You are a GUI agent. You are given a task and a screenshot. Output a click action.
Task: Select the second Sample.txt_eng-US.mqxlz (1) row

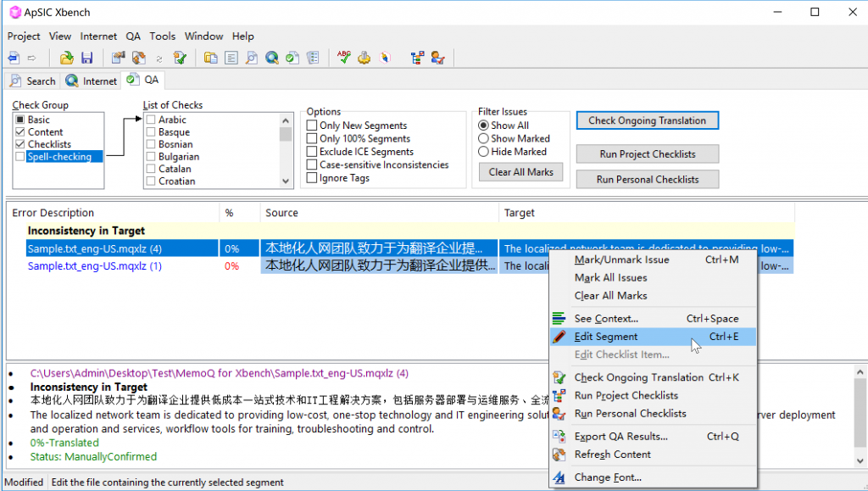pos(94,266)
